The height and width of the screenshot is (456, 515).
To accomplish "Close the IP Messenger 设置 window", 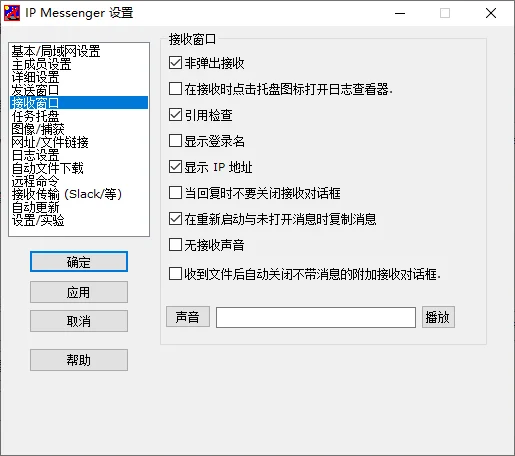I will (x=491, y=13).
